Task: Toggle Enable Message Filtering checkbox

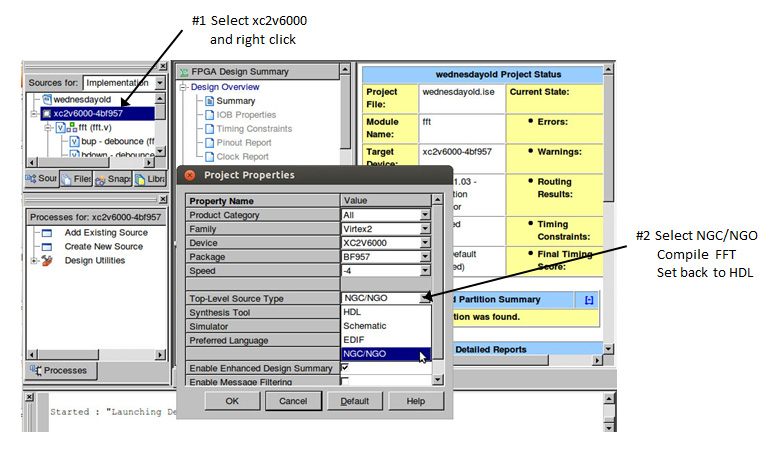Action: [x=345, y=381]
